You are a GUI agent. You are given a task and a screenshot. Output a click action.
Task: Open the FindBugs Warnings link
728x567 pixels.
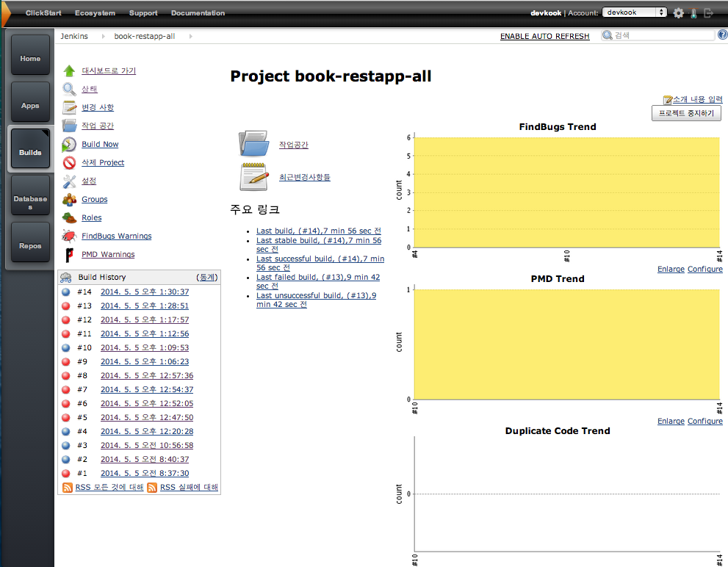[117, 236]
